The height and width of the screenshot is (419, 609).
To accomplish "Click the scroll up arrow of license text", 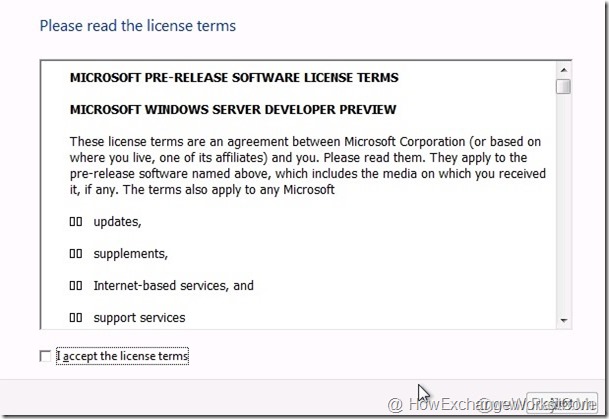I will tap(564, 69).
